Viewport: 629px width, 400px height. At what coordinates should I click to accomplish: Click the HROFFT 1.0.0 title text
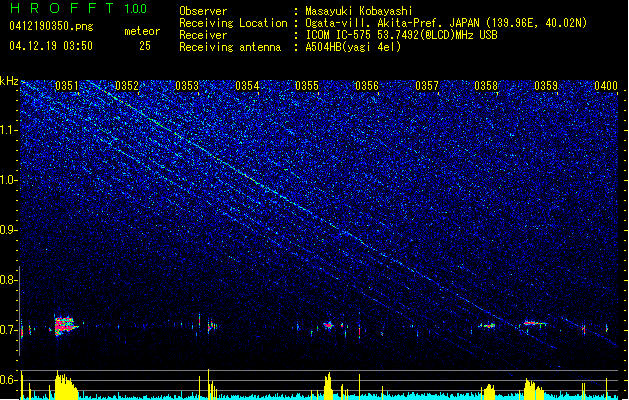pyautogui.click(x=79, y=8)
